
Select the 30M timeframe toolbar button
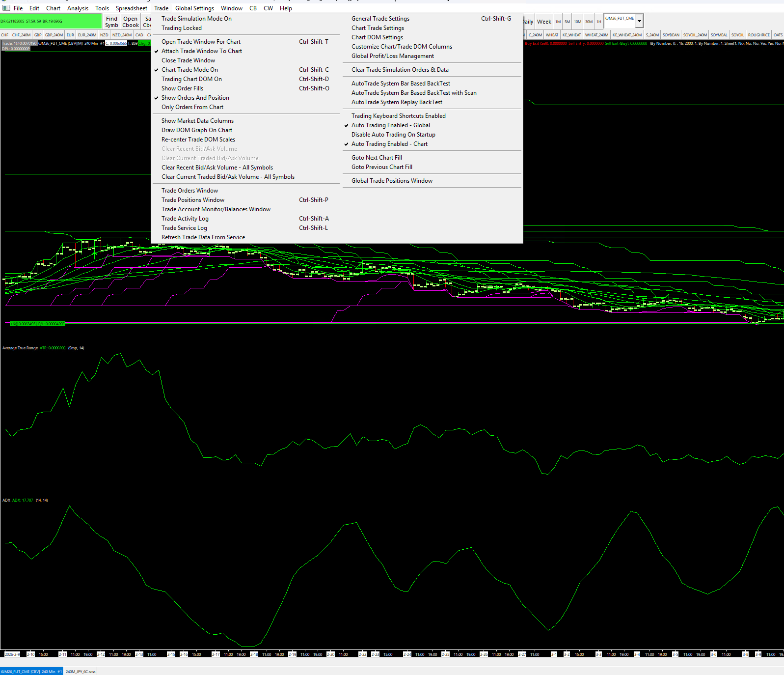tap(589, 22)
